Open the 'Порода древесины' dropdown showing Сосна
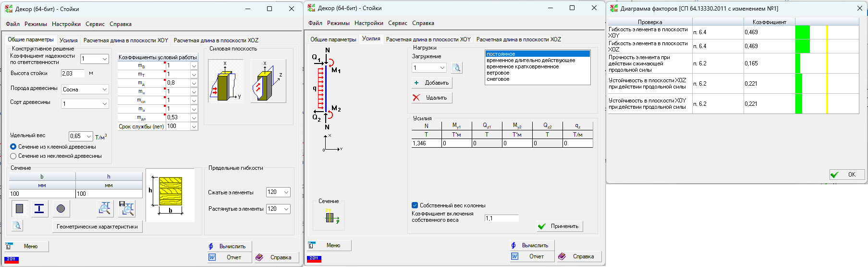868x267 pixels. click(85, 89)
